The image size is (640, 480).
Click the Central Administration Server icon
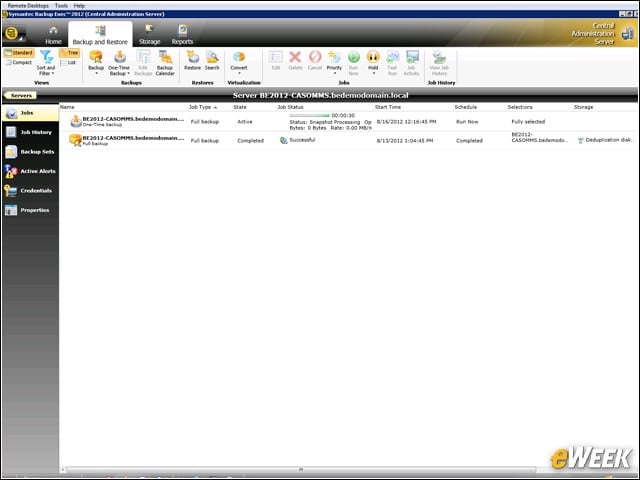pyautogui.click(x=627, y=33)
